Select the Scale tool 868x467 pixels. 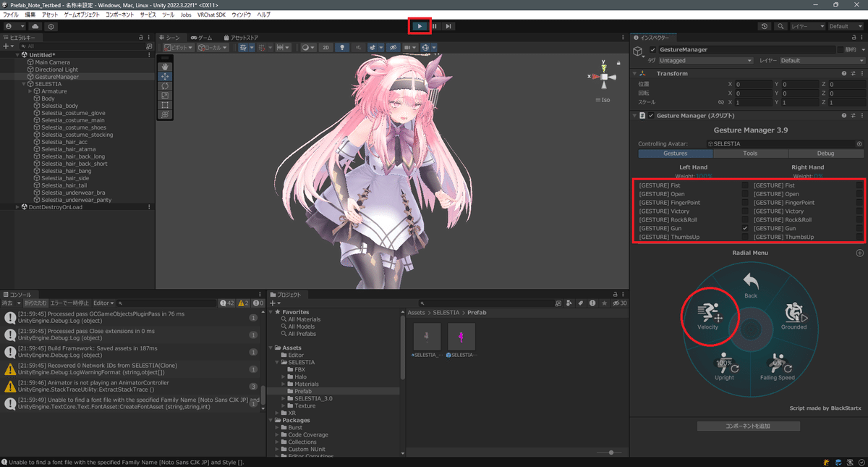(165, 95)
